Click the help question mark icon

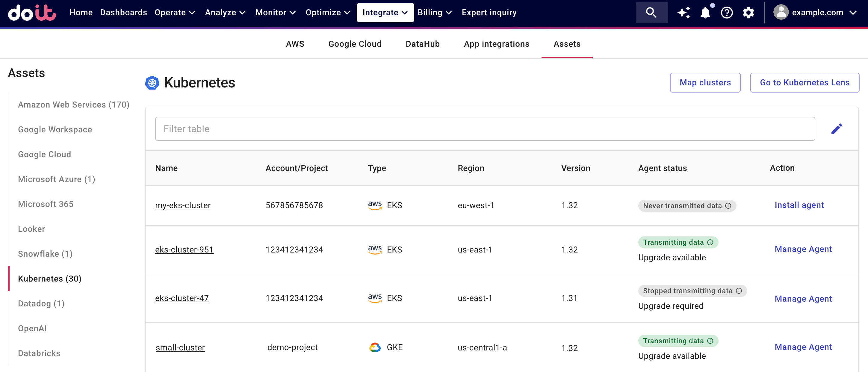[x=727, y=13]
